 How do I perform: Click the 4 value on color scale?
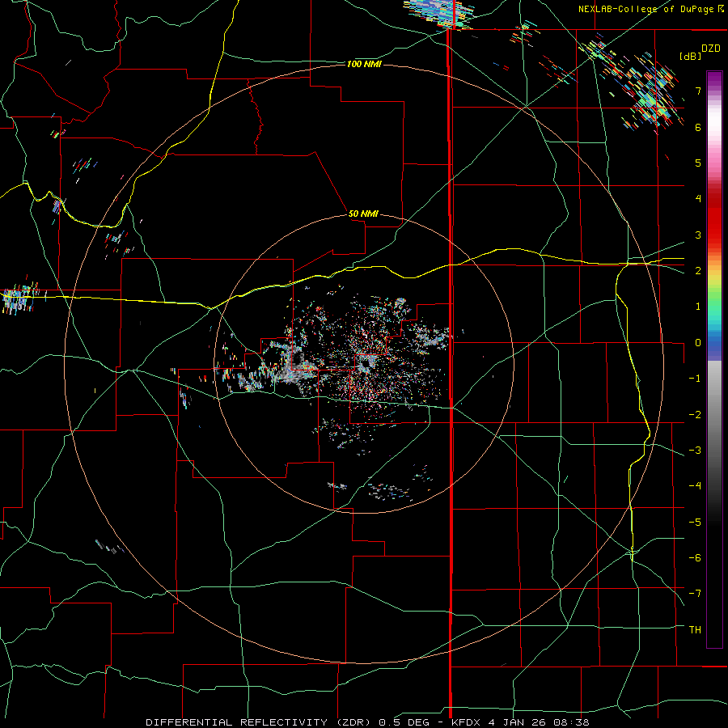click(x=698, y=199)
